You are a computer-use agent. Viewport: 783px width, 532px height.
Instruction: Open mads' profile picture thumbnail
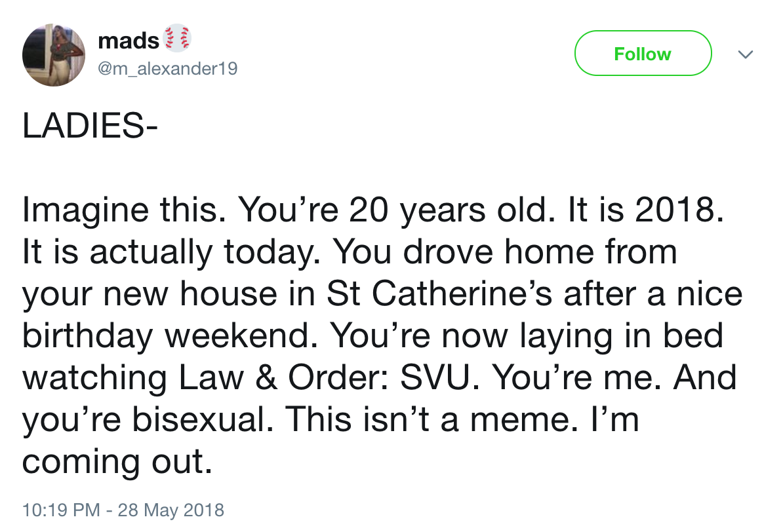[54, 54]
